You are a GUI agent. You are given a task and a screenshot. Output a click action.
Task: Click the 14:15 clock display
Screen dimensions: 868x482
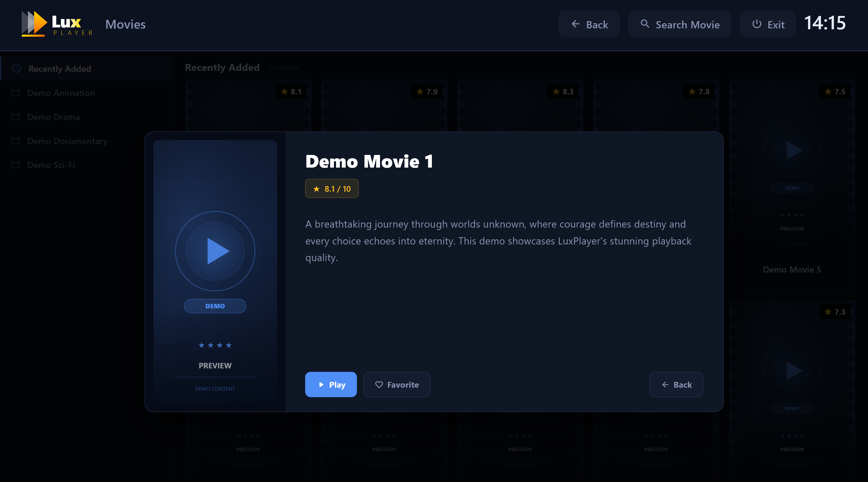pos(825,23)
